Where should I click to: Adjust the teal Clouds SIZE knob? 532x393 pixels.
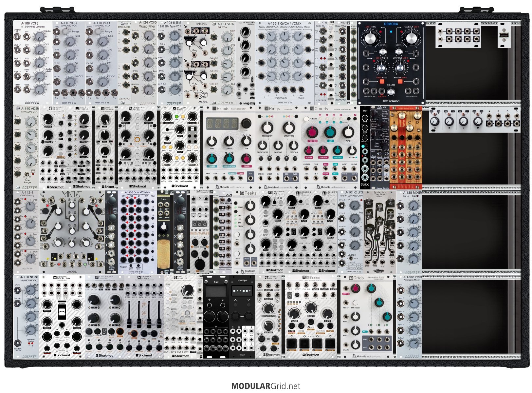click(x=330, y=132)
